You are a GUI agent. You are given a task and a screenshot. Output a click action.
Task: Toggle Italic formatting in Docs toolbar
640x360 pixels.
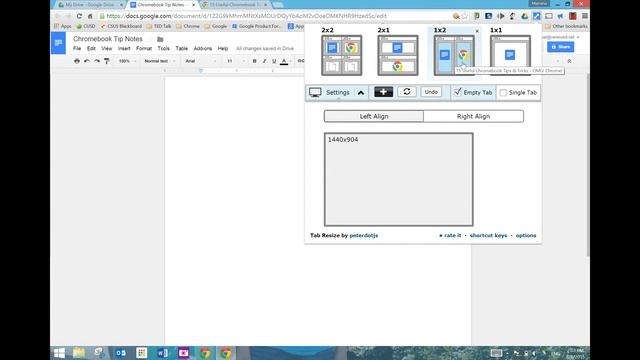[x=264, y=61]
